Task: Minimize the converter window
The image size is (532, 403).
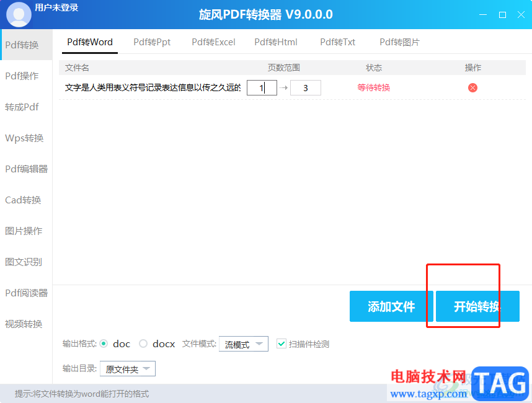Action: point(483,15)
